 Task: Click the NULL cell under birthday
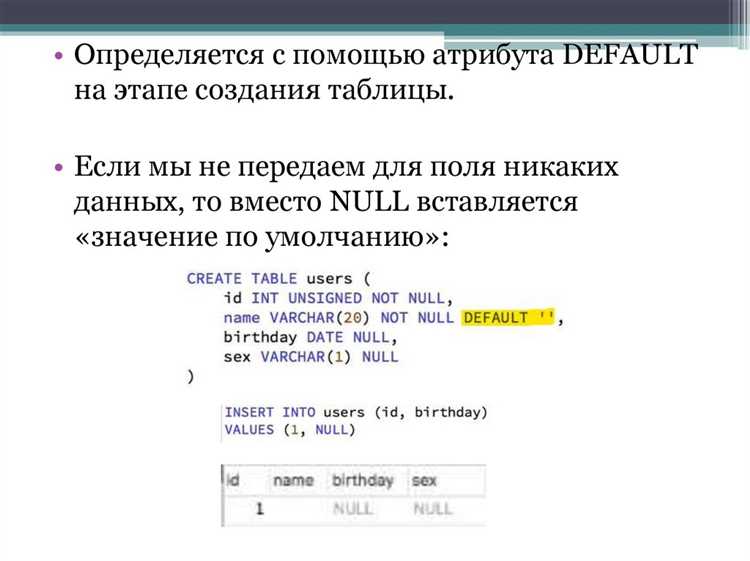click(x=354, y=508)
